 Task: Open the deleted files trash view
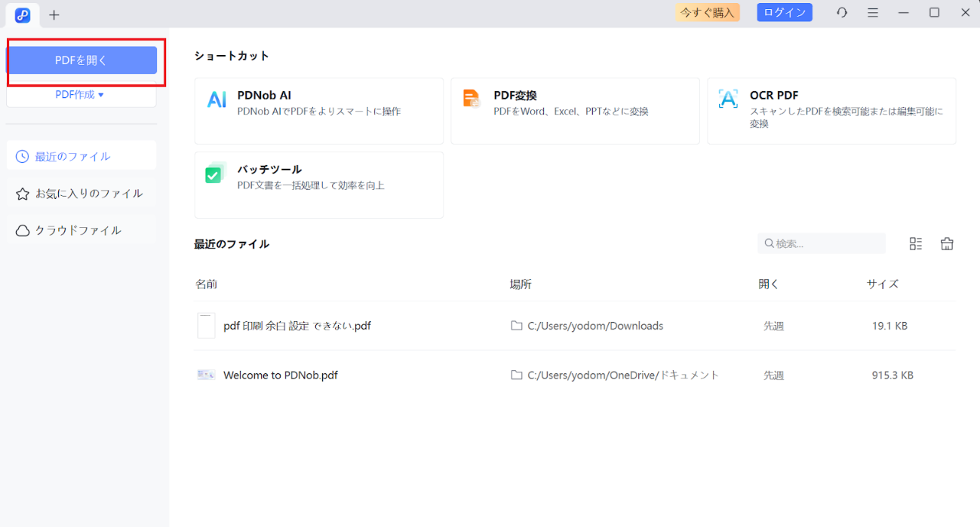[x=947, y=243]
